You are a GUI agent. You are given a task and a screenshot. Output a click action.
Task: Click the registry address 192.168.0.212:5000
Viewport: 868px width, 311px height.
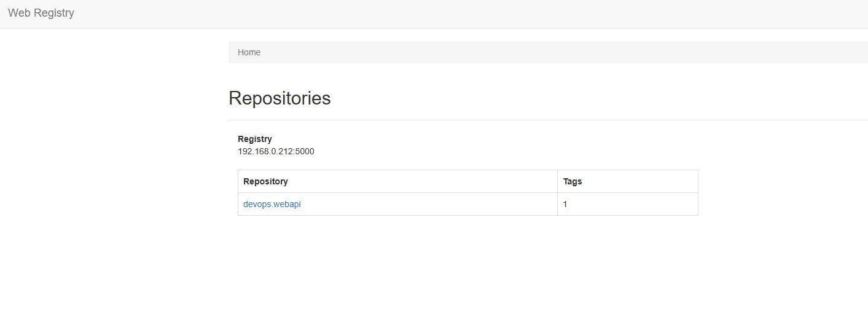pos(276,151)
